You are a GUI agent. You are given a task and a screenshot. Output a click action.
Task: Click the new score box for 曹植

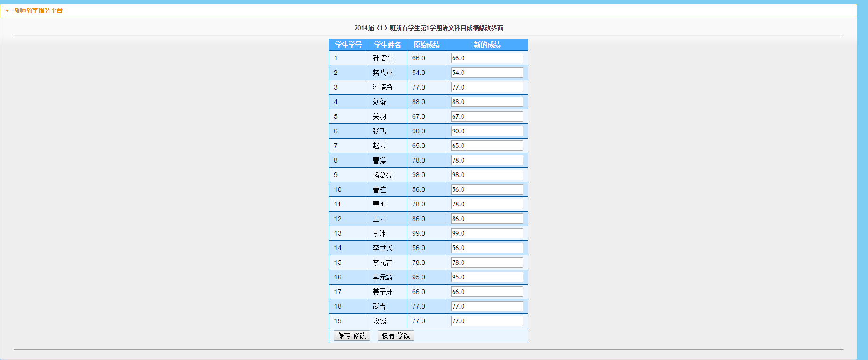[487, 189]
